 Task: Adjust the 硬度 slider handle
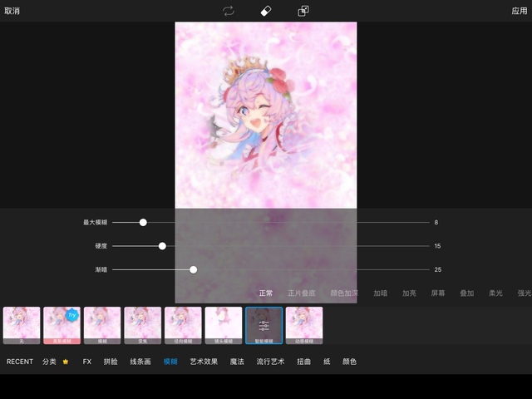tap(162, 246)
